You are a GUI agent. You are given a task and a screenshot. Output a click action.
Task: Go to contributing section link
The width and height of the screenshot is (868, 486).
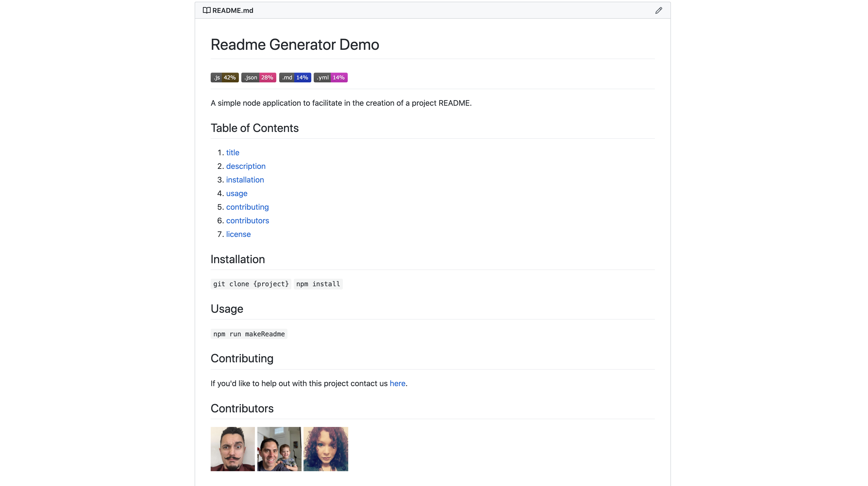click(x=247, y=207)
